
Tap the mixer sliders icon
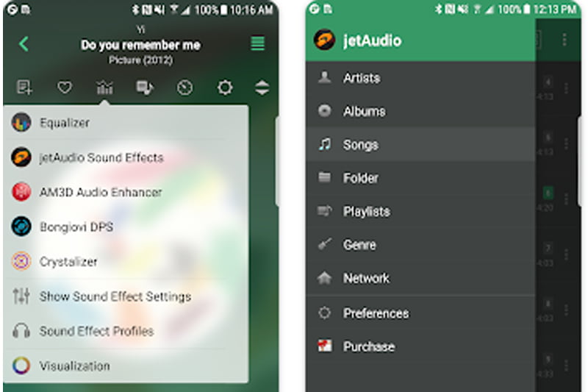[x=21, y=296]
